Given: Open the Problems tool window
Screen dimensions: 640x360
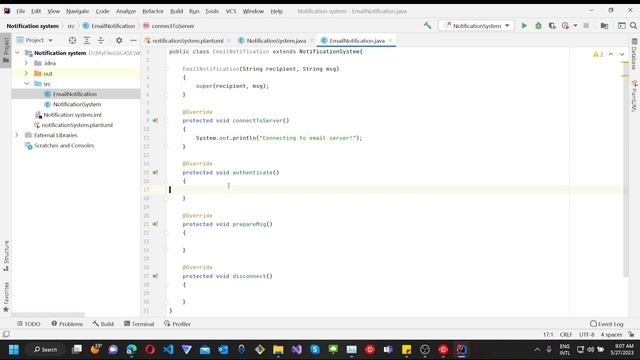Looking at the screenshot, I should click(x=67, y=324).
